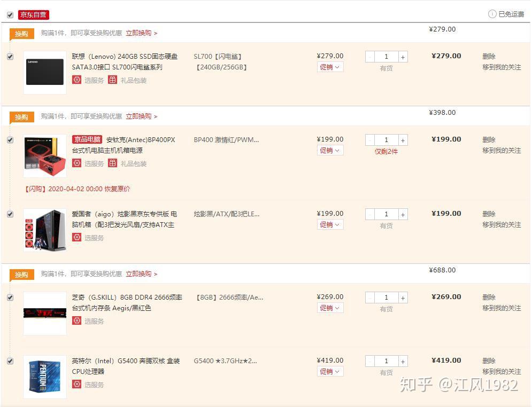Move Lenovo SSD to 我的关注
This screenshot has width=532, height=407.
pyautogui.click(x=502, y=67)
